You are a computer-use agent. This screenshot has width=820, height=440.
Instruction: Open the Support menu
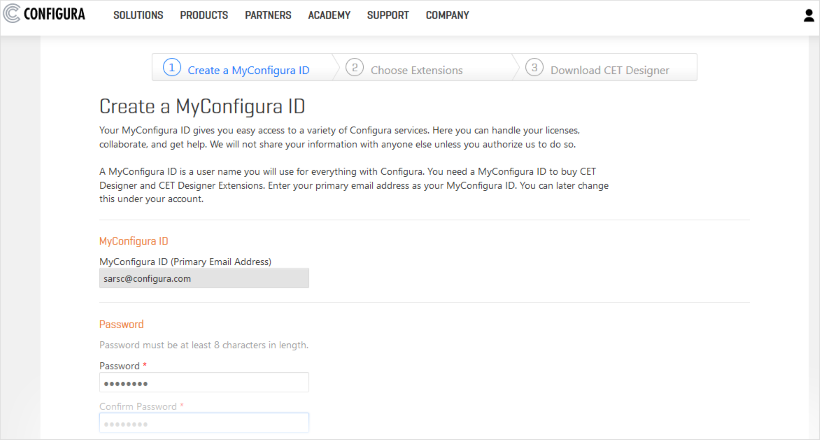pos(388,15)
